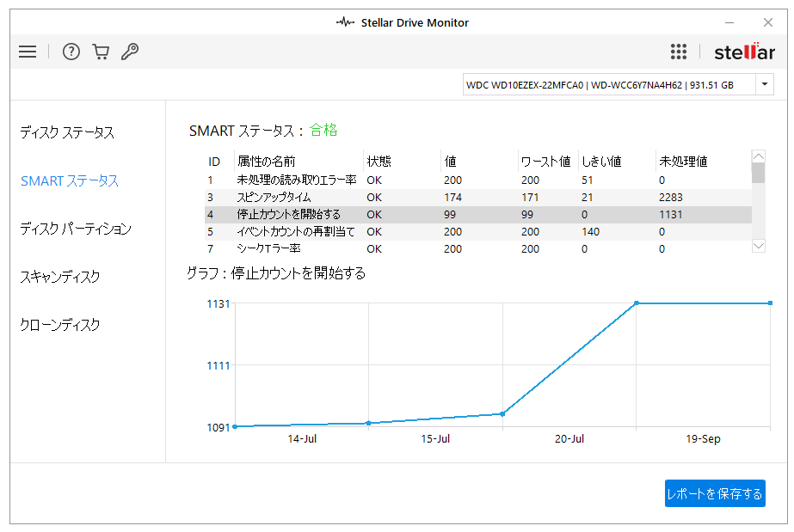The image size is (794, 532).
Task: Click the table scroll up arrow
Action: 758,156
